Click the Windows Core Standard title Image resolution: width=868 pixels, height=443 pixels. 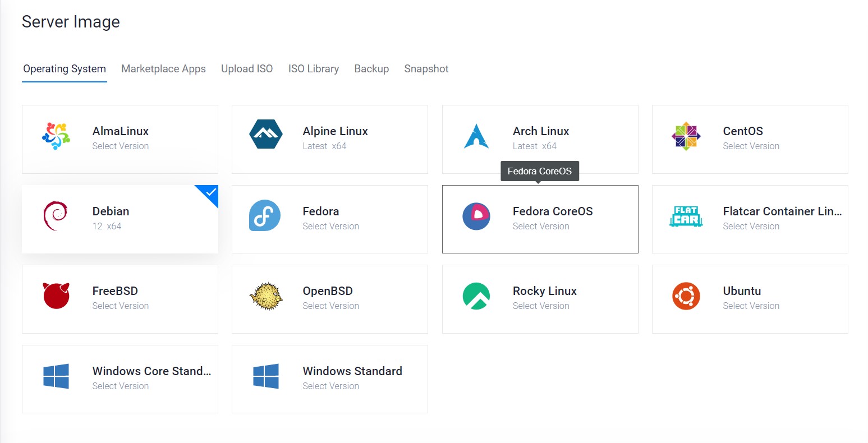[x=151, y=371]
